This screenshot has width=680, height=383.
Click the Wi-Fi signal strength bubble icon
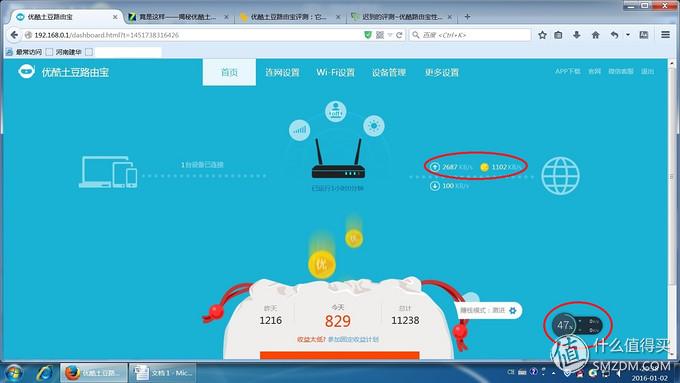click(300, 130)
